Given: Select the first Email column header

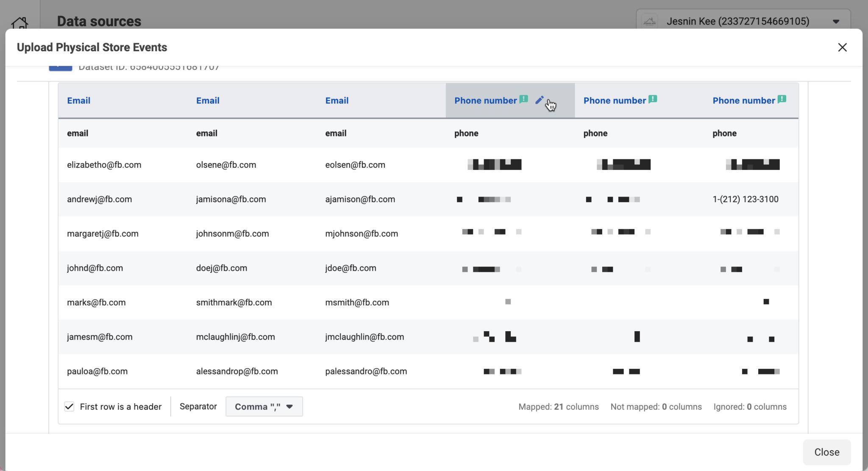Looking at the screenshot, I should [79, 100].
